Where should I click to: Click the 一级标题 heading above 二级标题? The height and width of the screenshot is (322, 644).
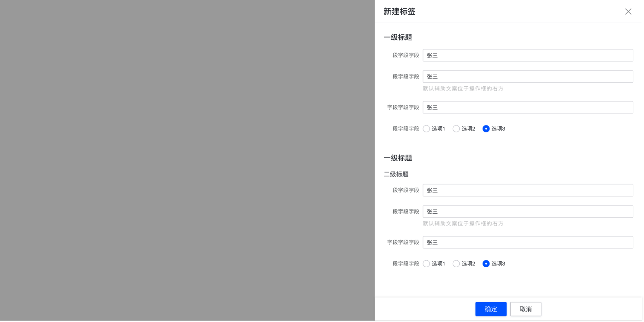click(x=399, y=158)
